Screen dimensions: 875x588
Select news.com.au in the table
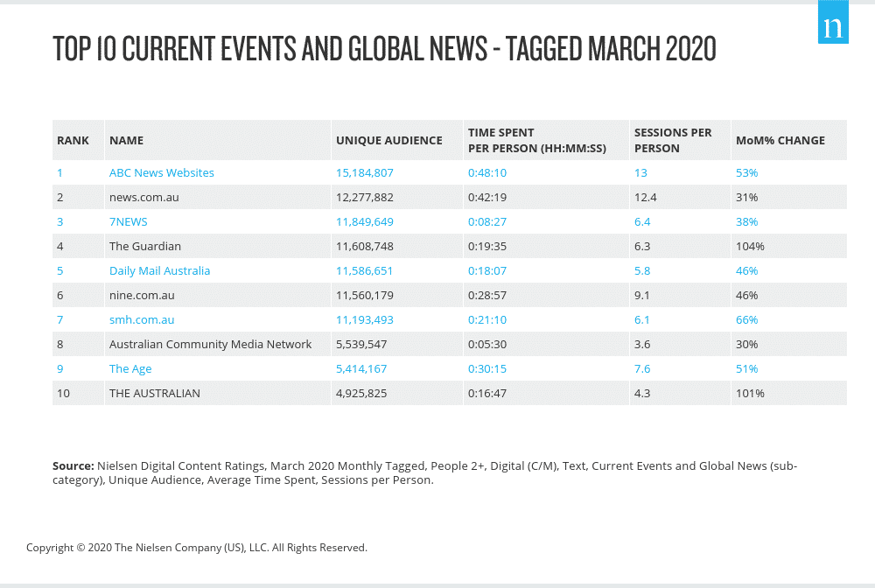(x=143, y=197)
